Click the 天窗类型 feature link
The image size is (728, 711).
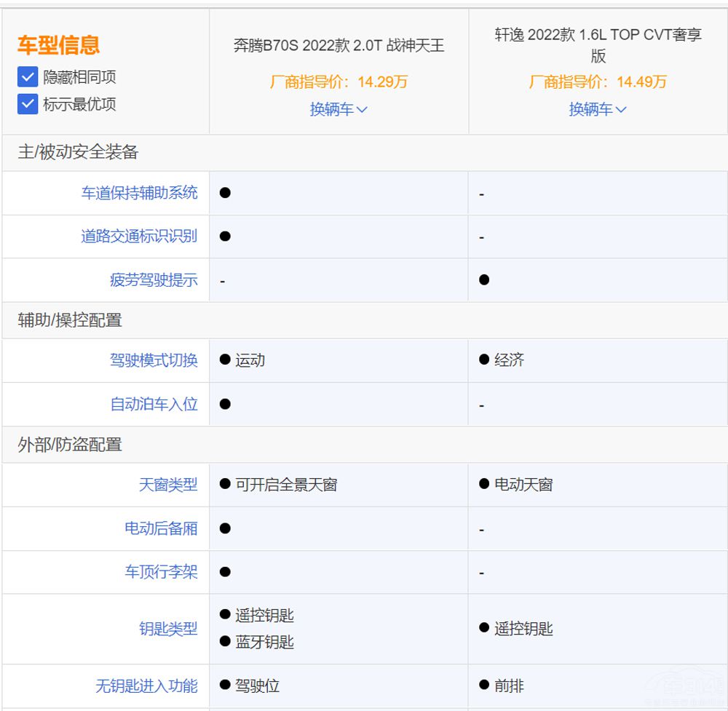[168, 485]
